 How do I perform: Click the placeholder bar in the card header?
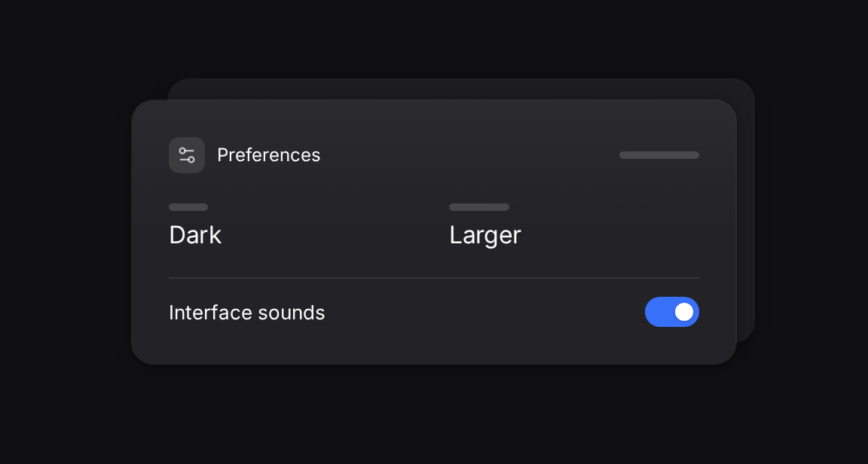coord(659,155)
